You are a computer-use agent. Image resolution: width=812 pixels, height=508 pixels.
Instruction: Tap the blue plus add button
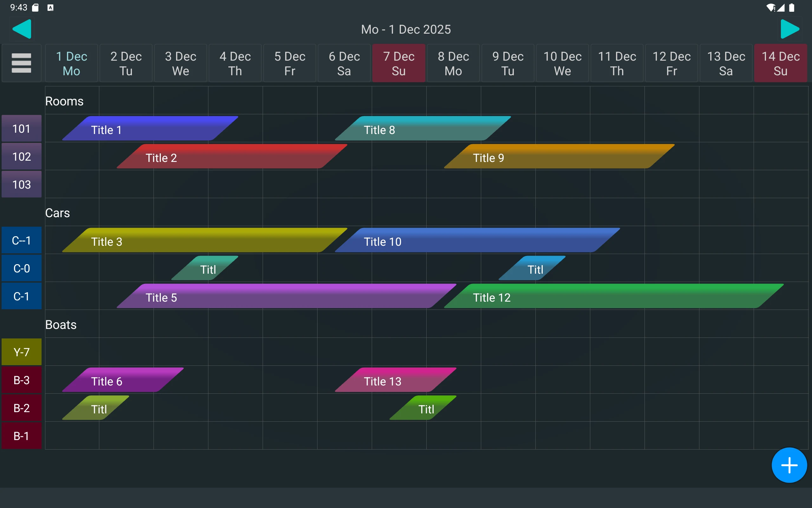pos(789,465)
